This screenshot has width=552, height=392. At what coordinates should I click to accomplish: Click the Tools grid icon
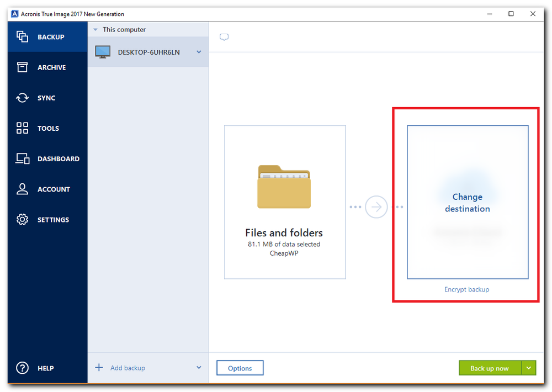click(22, 128)
